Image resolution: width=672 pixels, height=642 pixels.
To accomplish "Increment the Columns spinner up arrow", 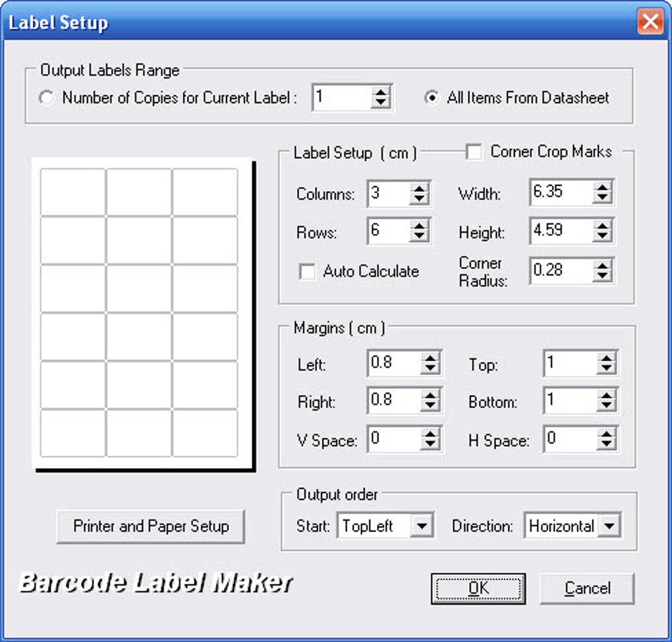I will 419,189.
